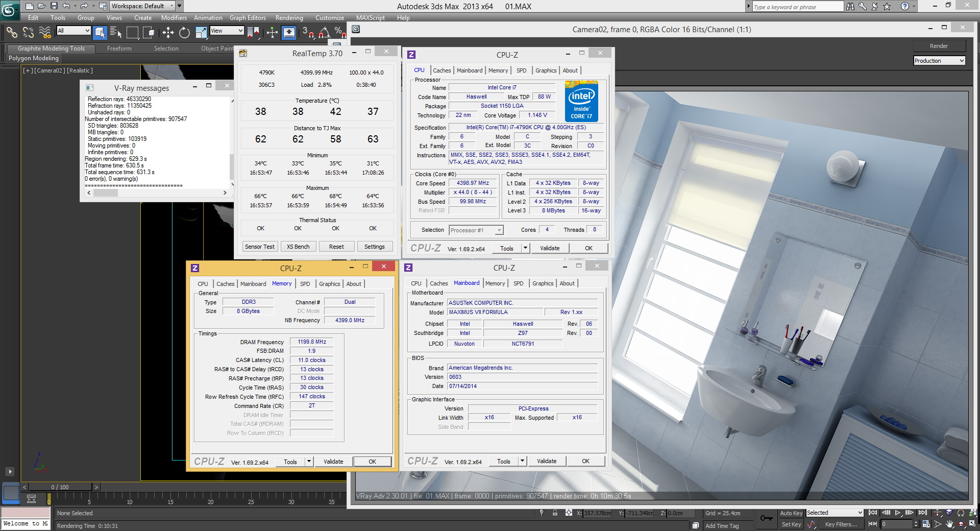980x531 pixels.
Task: Go to the end frame
Action: tap(922, 513)
